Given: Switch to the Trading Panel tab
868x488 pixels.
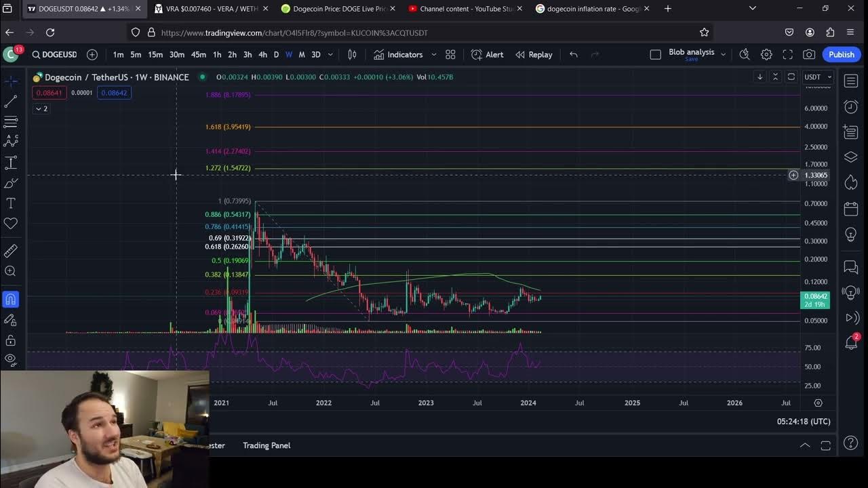Looking at the screenshot, I should [x=267, y=445].
